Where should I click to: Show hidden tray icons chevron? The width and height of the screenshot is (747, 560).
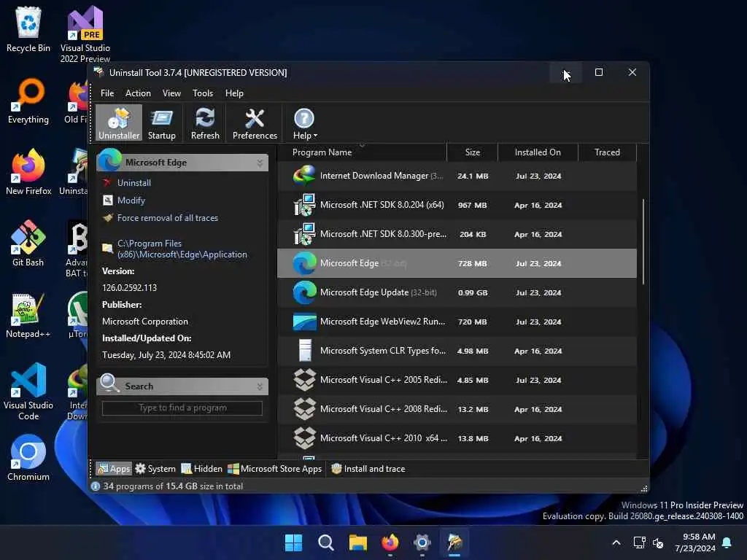click(616, 542)
